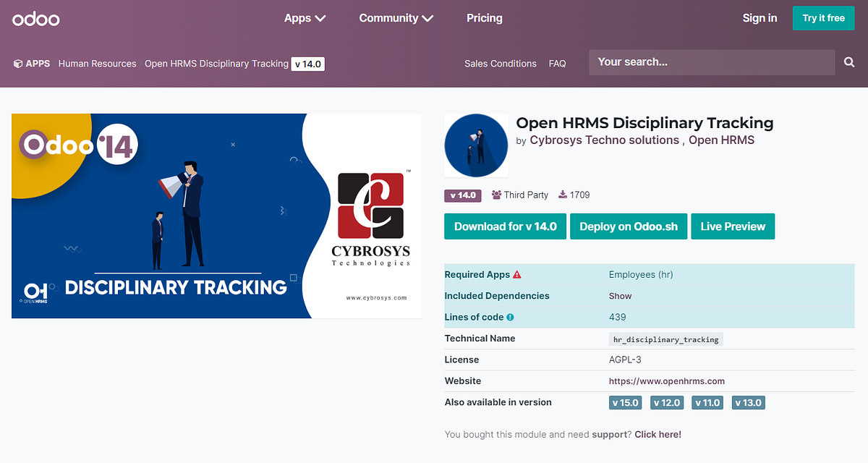
Task: Follow the Employees (hr) link
Action: pyautogui.click(x=642, y=275)
